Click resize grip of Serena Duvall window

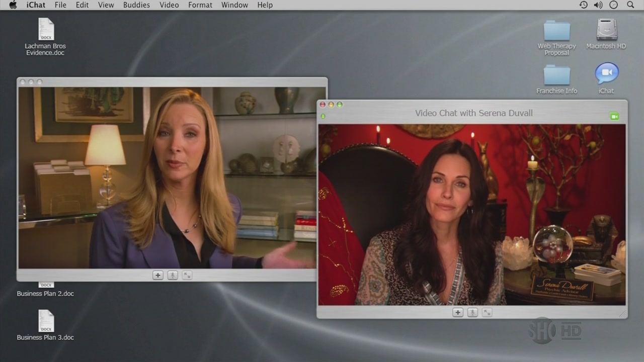[623, 314]
